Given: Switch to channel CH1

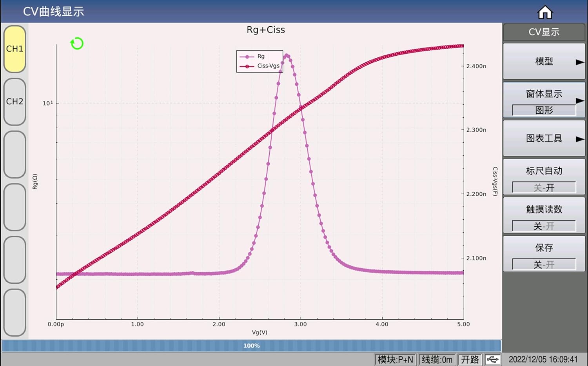Looking at the screenshot, I should pos(15,49).
